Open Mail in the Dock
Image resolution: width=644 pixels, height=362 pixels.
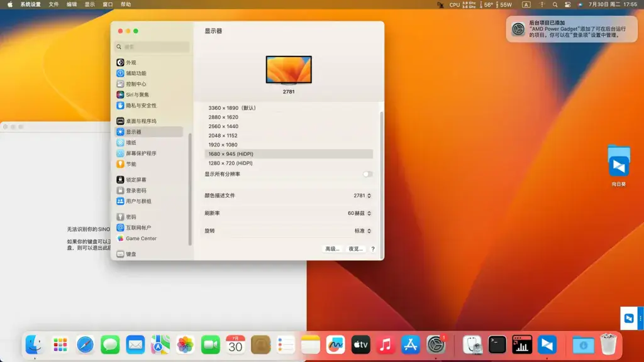[135, 345]
